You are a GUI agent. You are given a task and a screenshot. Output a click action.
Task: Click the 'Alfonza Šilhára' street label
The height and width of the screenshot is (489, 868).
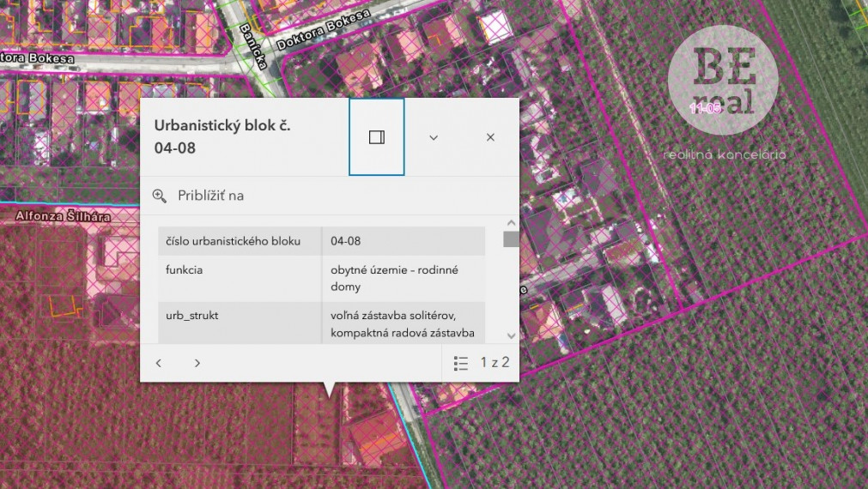coord(63,217)
